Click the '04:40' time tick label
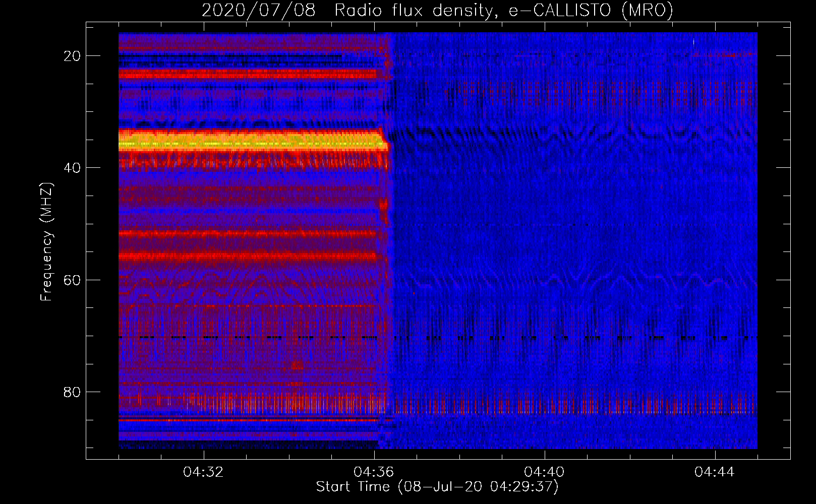This screenshot has width=816, height=504. click(x=545, y=472)
